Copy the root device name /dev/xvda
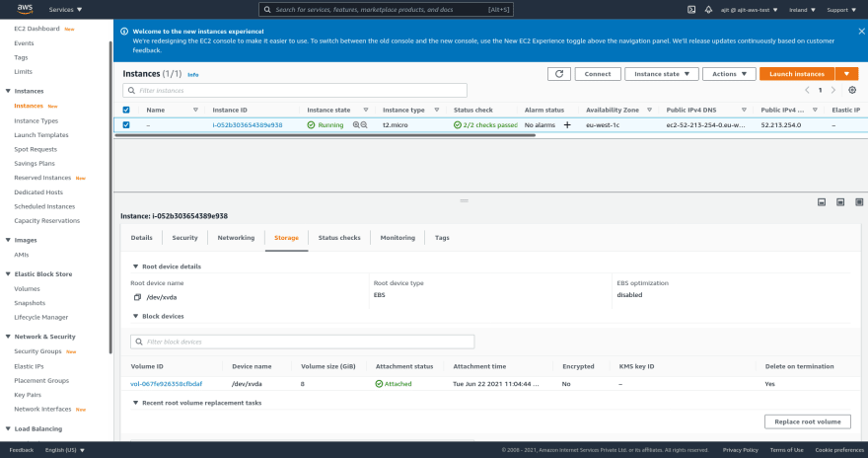 tap(137, 297)
